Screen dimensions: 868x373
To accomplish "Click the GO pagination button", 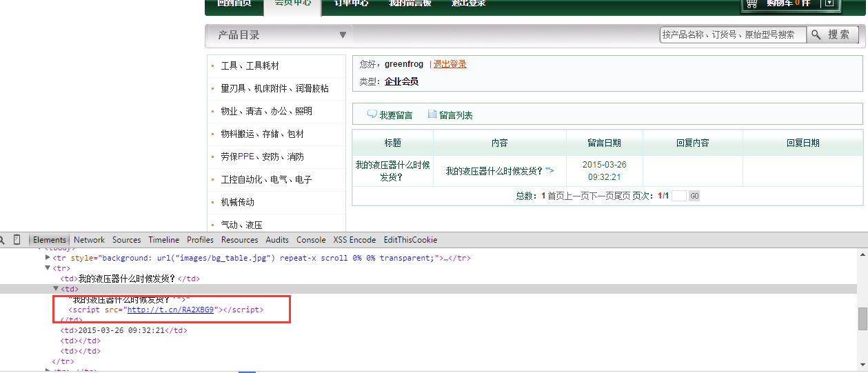I will click(x=694, y=196).
